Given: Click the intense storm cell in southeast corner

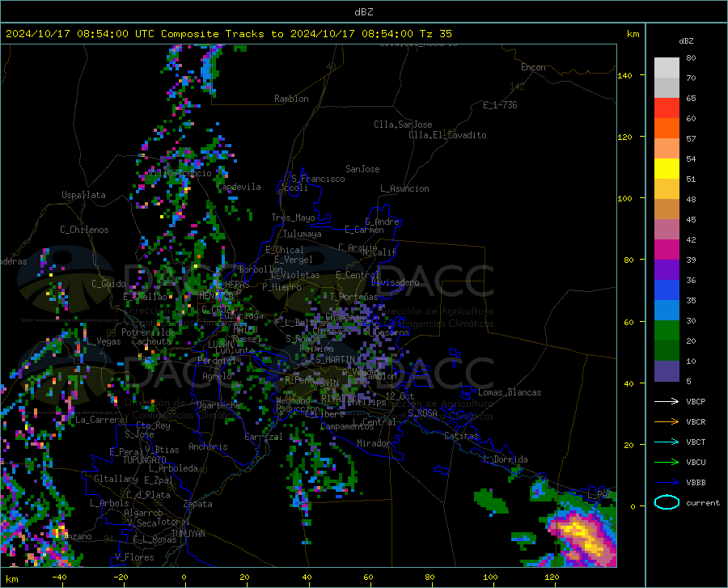Looking at the screenshot, I should pyautogui.click(x=582, y=537).
